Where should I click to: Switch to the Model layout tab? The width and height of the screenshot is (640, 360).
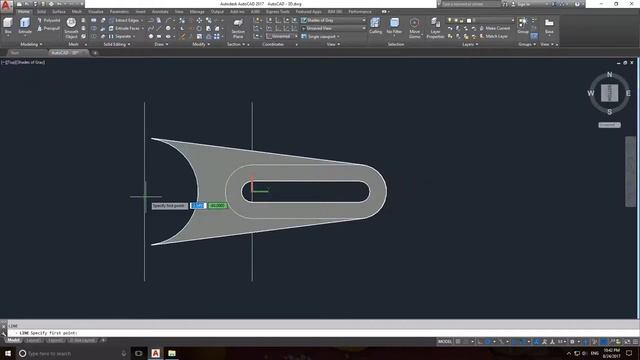[x=13, y=340]
